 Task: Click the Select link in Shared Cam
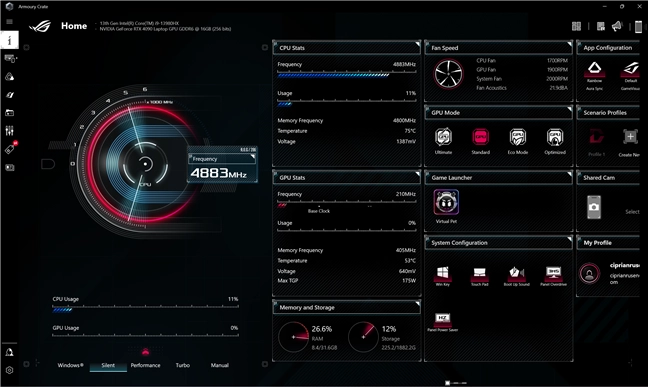632,212
